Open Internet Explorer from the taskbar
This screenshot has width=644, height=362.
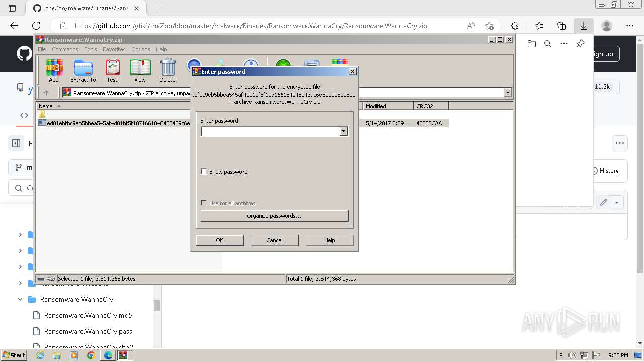click(x=40, y=355)
